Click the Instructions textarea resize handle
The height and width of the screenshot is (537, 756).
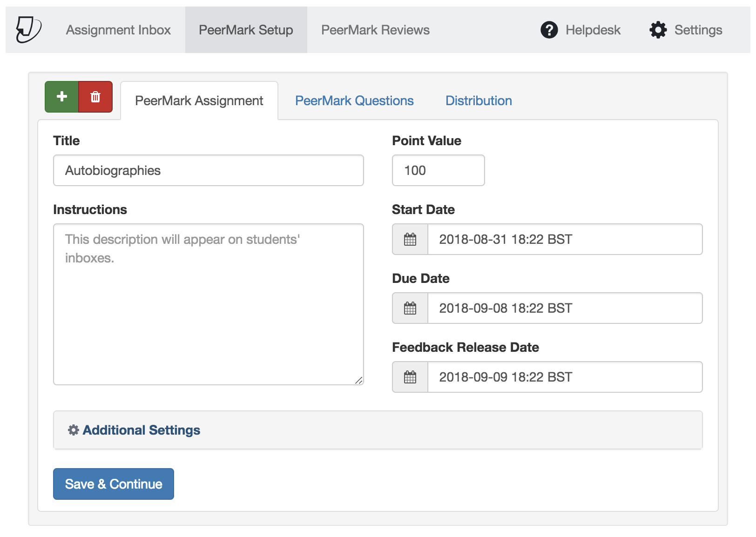[x=358, y=380]
